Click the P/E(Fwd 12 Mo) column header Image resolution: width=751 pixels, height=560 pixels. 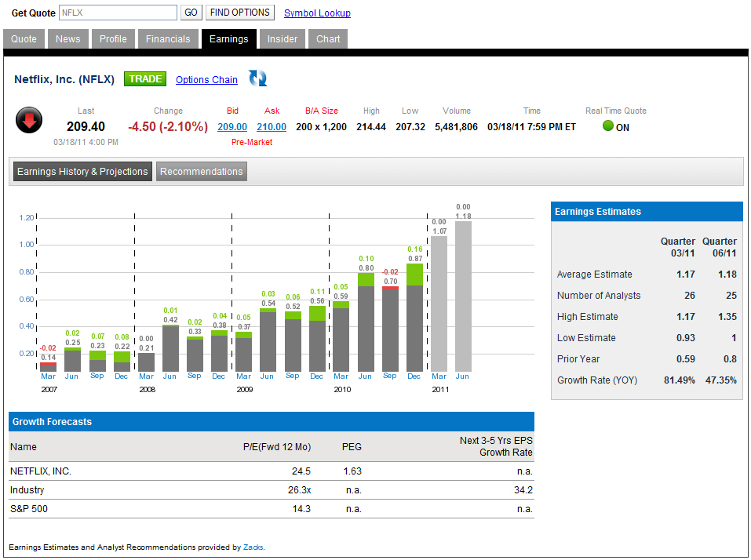[277, 446]
